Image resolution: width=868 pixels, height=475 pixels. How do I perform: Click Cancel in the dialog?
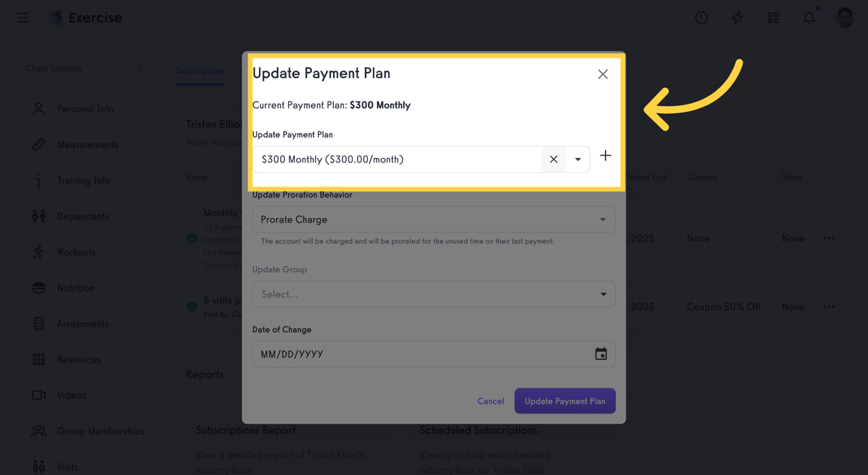491,401
